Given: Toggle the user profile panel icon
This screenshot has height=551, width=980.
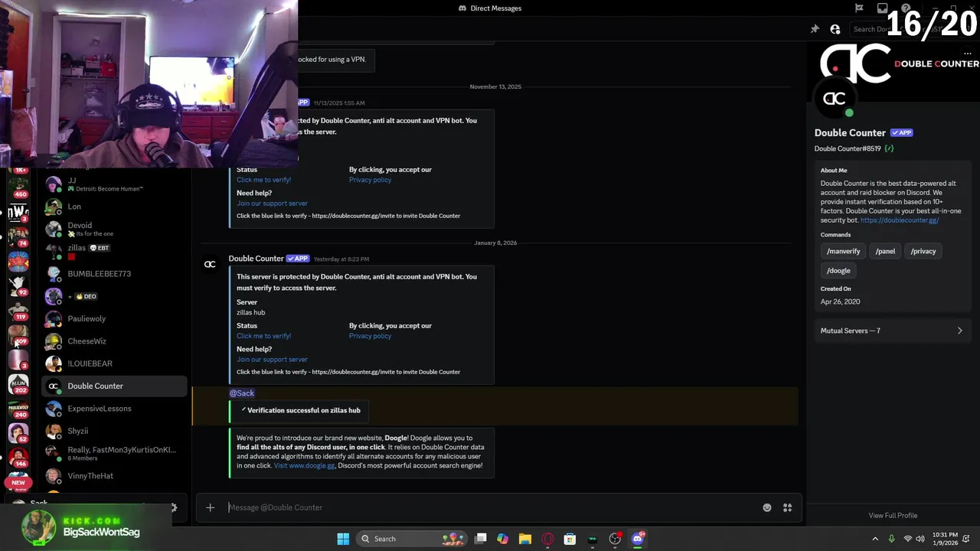Looking at the screenshot, I should tap(835, 29).
